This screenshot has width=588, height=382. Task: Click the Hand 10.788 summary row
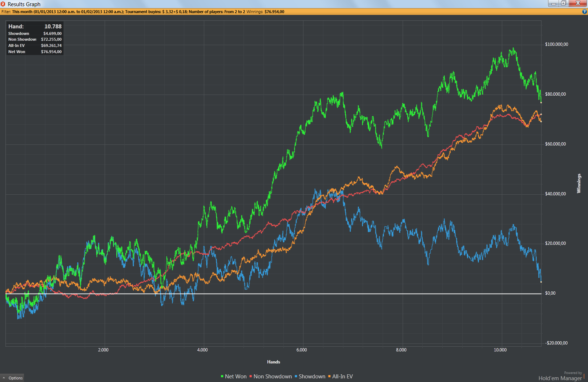pyautogui.click(x=35, y=27)
